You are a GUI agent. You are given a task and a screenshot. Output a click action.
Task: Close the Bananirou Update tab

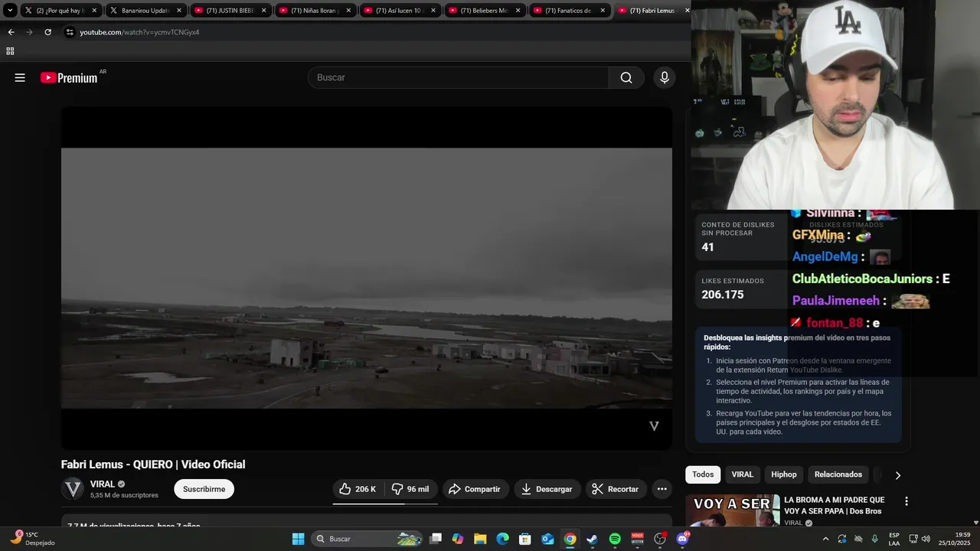point(179,11)
